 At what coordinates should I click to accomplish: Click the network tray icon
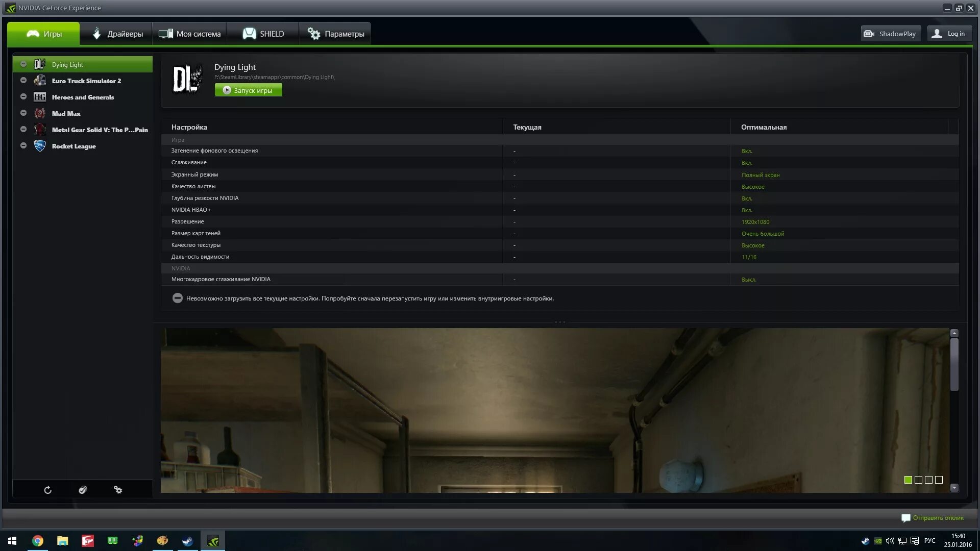[902, 541]
